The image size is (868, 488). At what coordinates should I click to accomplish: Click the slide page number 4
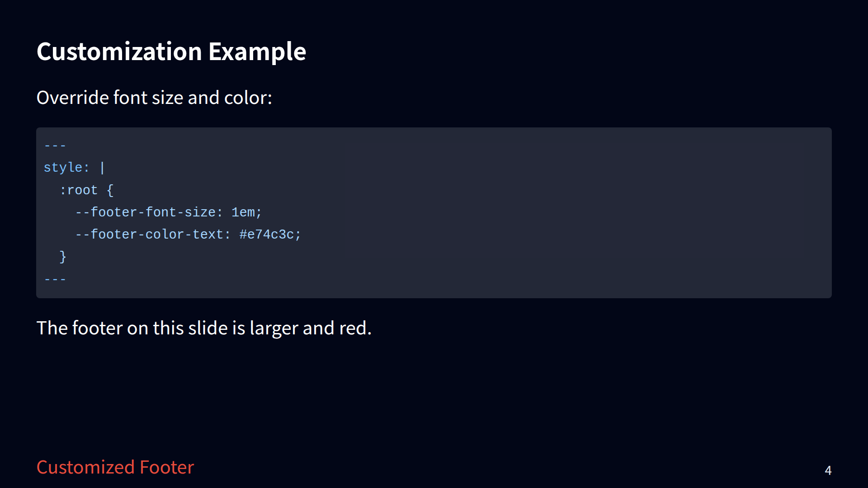pos(828,470)
